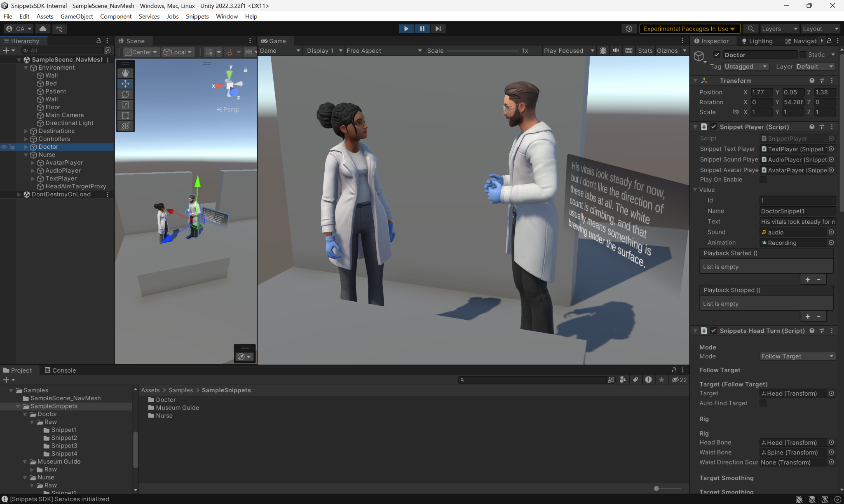Screen dimensions: 844x504
Task: Click the Play button
Action: click(406, 28)
